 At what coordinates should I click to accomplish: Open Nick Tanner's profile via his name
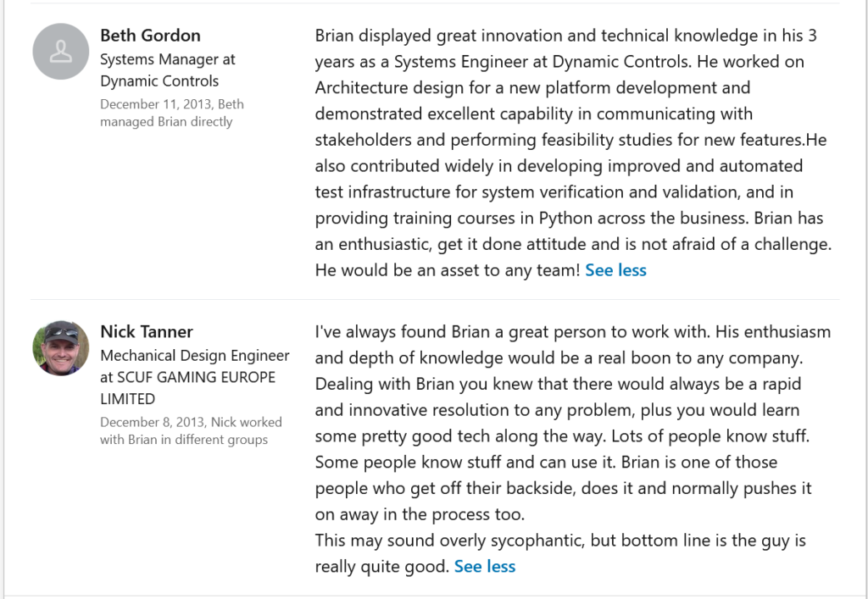[147, 332]
